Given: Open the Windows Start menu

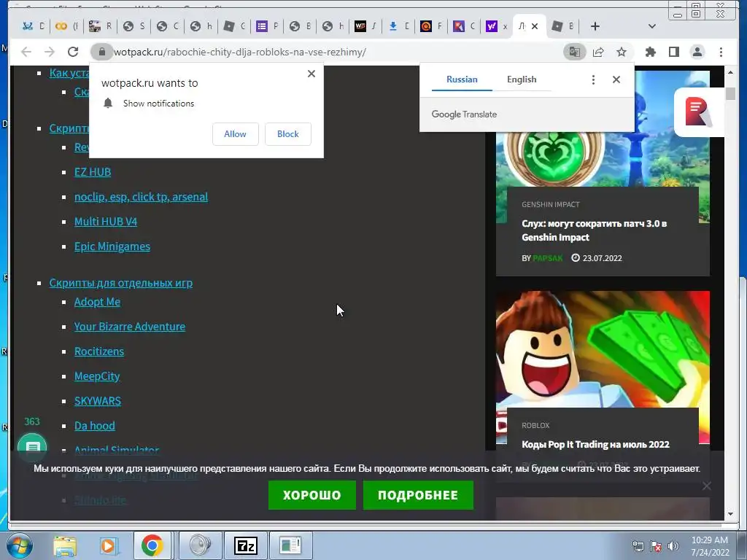Looking at the screenshot, I should click(20, 545).
